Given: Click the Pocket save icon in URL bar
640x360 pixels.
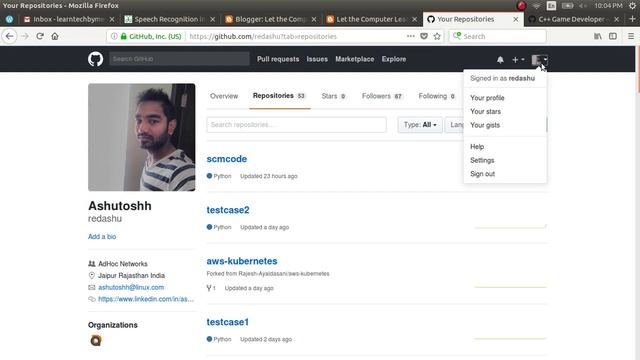Looking at the screenshot, I should [x=424, y=36].
